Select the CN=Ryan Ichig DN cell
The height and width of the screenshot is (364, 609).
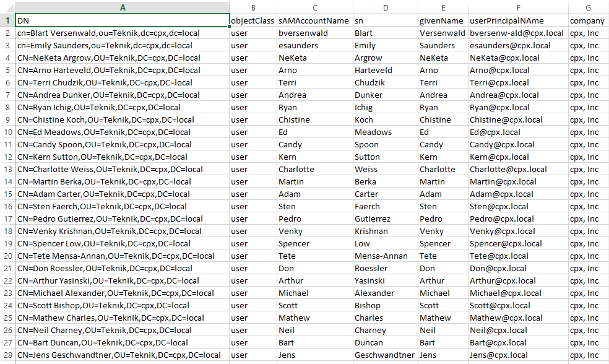pos(123,107)
